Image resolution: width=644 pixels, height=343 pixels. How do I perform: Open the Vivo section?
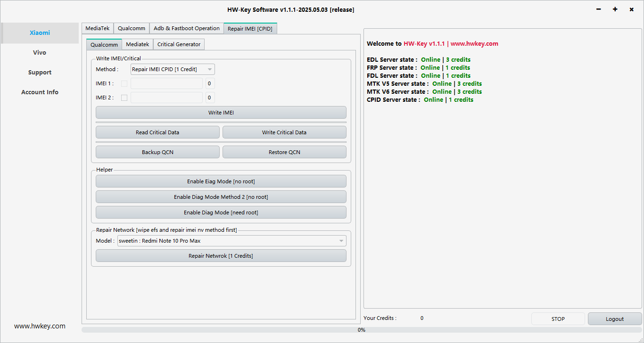coord(40,53)
